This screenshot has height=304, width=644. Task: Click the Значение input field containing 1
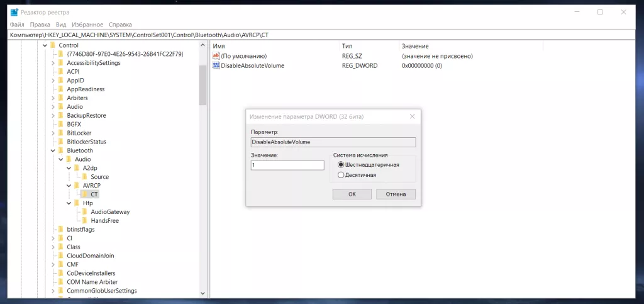(x=287, y=165)
